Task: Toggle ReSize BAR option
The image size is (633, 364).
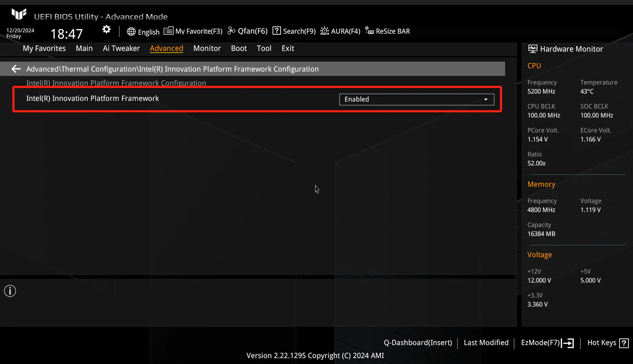Action: (388, 31)
